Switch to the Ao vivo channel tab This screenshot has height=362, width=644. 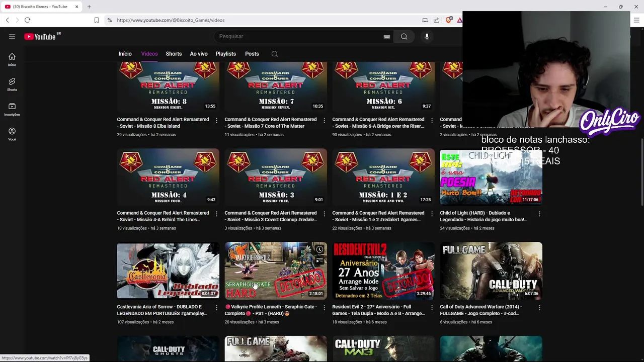tap(199, 54)
